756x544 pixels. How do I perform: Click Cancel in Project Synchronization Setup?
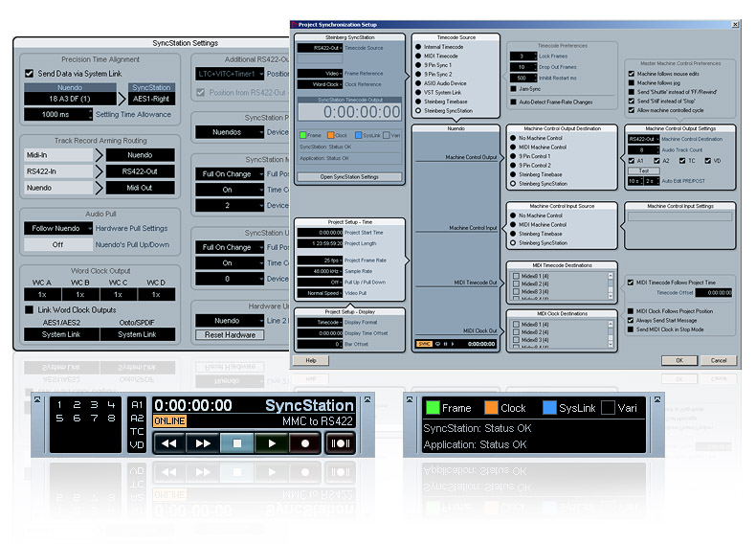719,360
